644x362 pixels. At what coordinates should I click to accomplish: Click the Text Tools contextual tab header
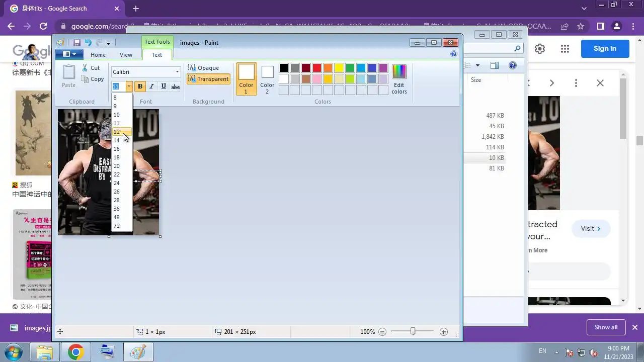157,42
